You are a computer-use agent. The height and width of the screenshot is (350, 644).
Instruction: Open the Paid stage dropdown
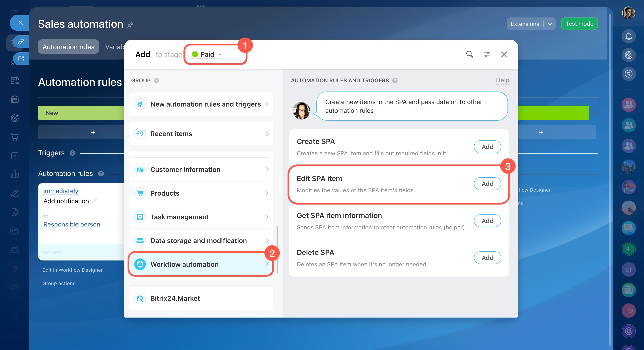pyautogui.click(x=207, y=54)
